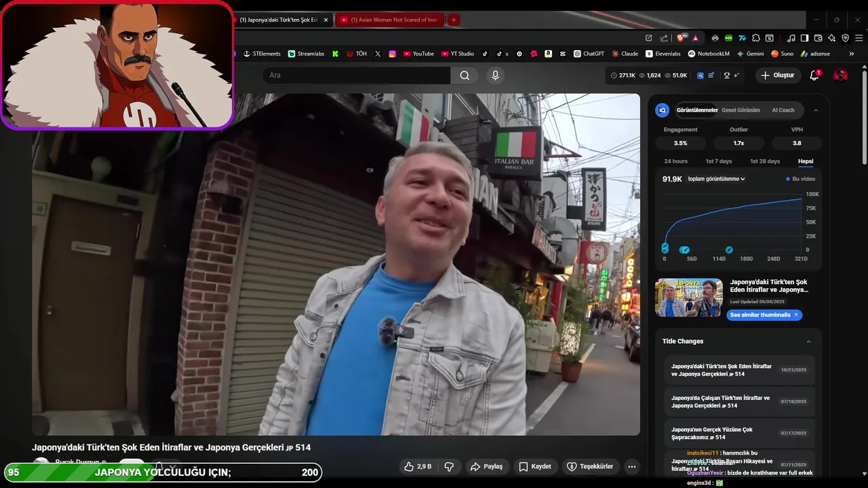Open the STElements bookmark
Image resolution: width=868 pixels, height=488 pixels.
(x=262, y=54)
